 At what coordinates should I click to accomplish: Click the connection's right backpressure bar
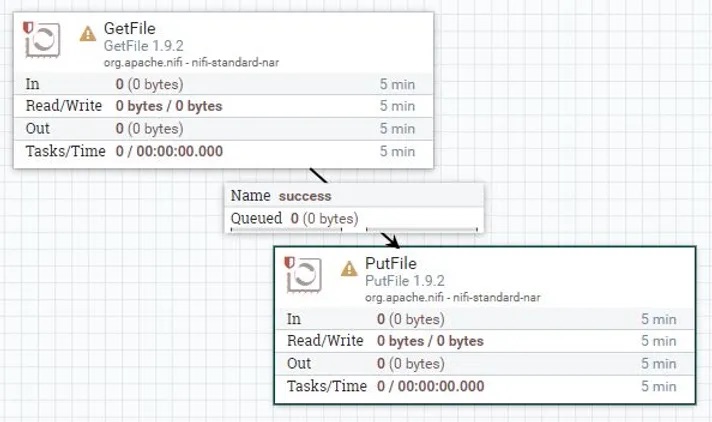tap(422, 229)
